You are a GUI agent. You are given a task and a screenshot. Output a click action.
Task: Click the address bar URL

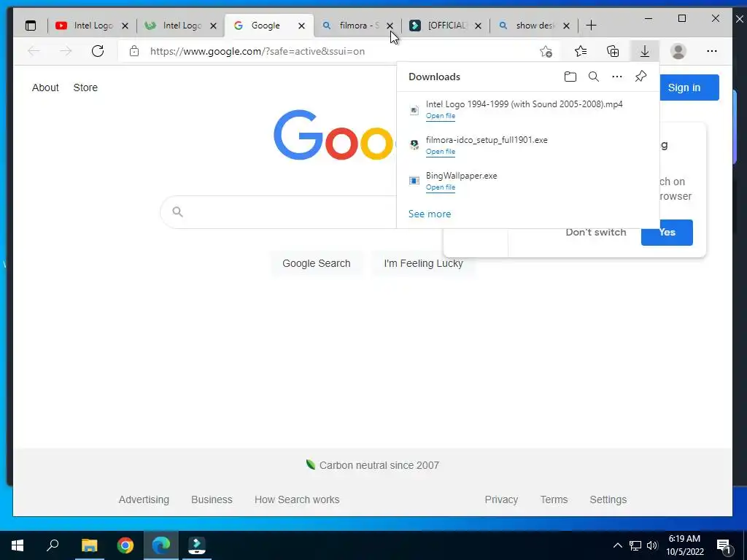pyautogui.click(x=258, y=52)
